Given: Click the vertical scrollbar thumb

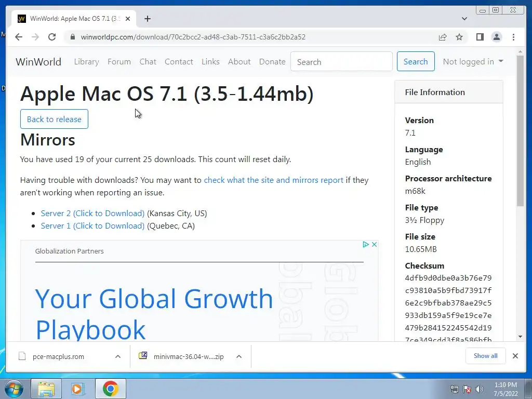Looking at the screenshot, I should click(520, 130).
